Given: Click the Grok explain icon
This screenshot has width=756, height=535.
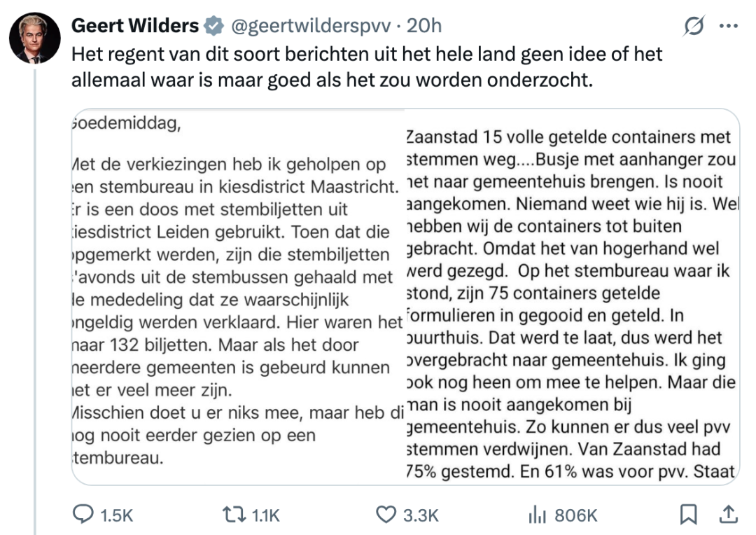Looking at the screenshot, I should pyautogui.click(x=694, y=27).
